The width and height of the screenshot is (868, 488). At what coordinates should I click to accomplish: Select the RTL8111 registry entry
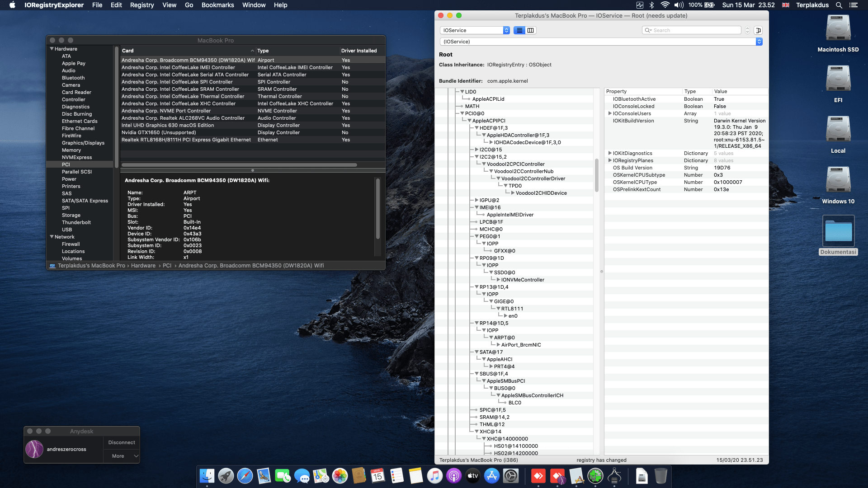512,309
